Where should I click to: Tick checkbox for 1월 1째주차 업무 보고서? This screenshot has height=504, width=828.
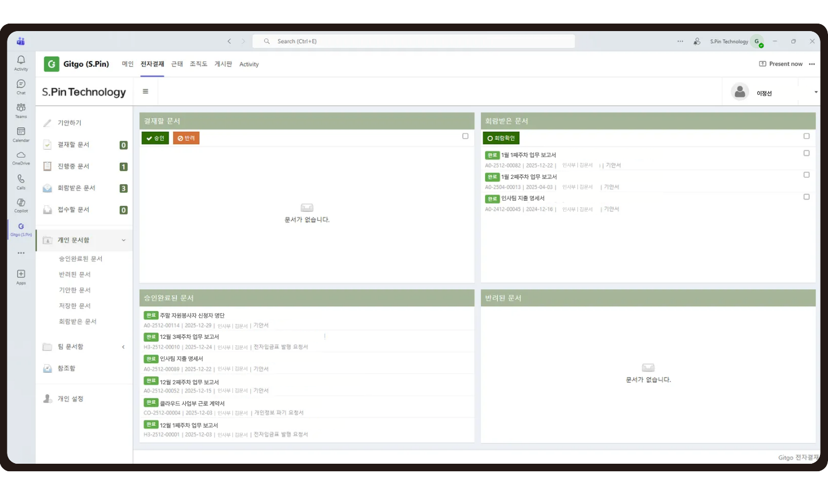pyautogui.click(x=806, y=153)
